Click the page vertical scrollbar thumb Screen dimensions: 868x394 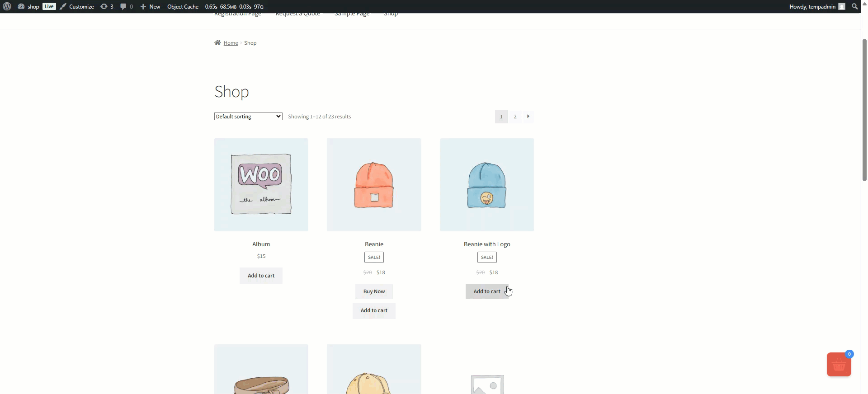pyautogui.click(x=864, y=108)
